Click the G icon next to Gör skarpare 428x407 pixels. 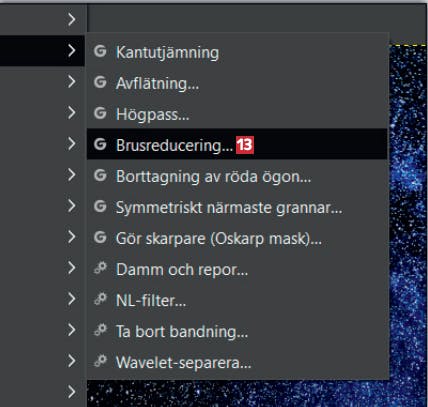point(100,238)
